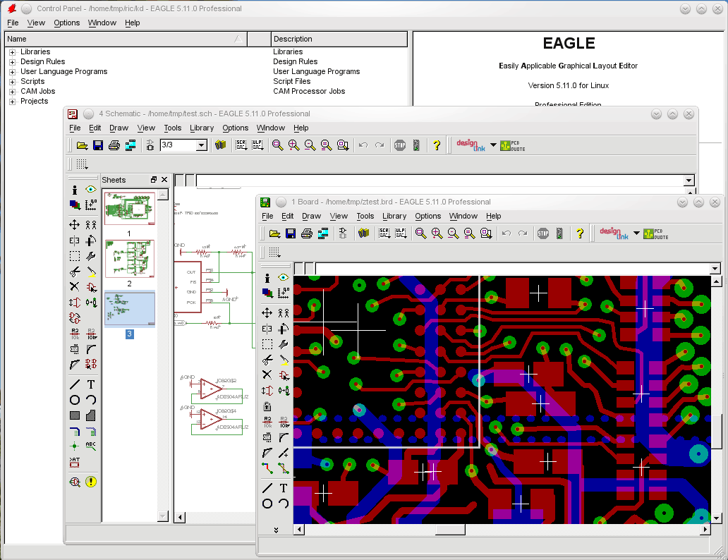Open the Schematic command line history dropdown
The image size is (728, 560).
(689, 180)
